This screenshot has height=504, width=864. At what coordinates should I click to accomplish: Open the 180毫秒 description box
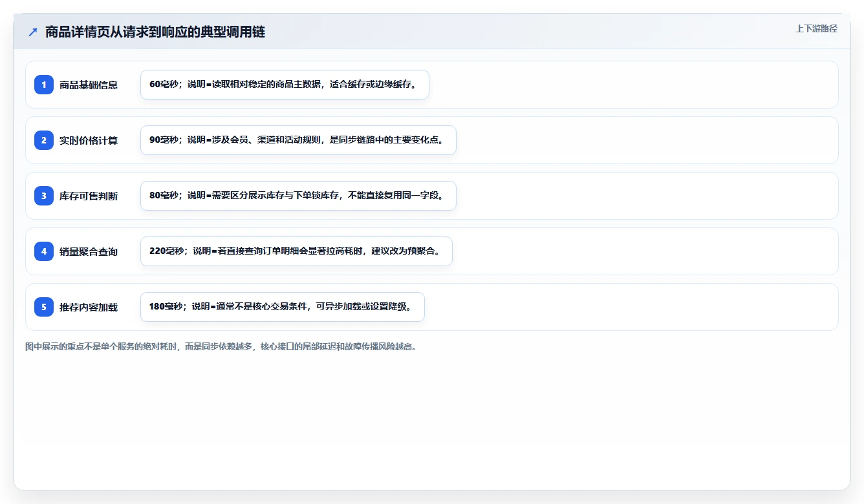tap(283, 307)
